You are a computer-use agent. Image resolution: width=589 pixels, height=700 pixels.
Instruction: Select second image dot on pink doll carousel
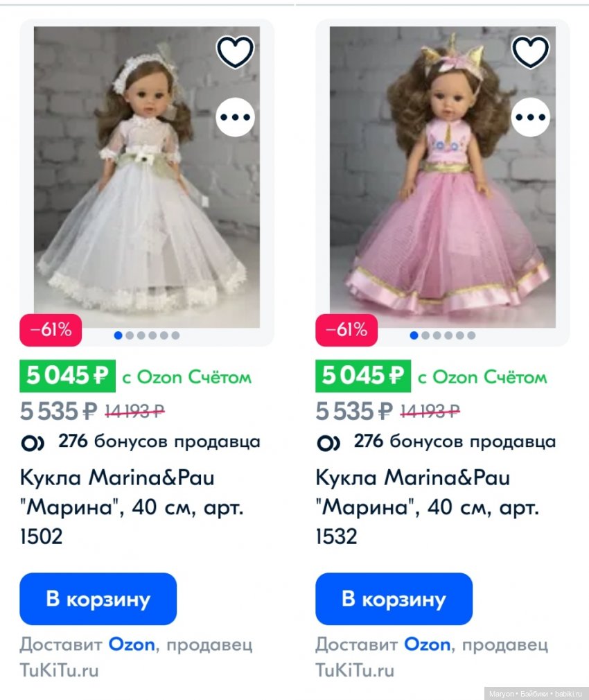tap(425, 335)
